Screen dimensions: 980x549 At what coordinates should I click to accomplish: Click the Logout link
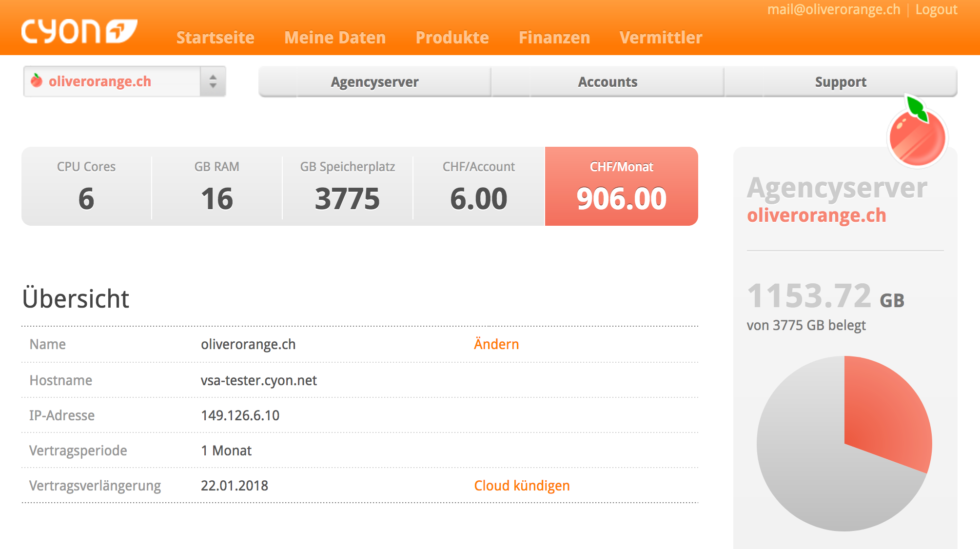[936, 10]
